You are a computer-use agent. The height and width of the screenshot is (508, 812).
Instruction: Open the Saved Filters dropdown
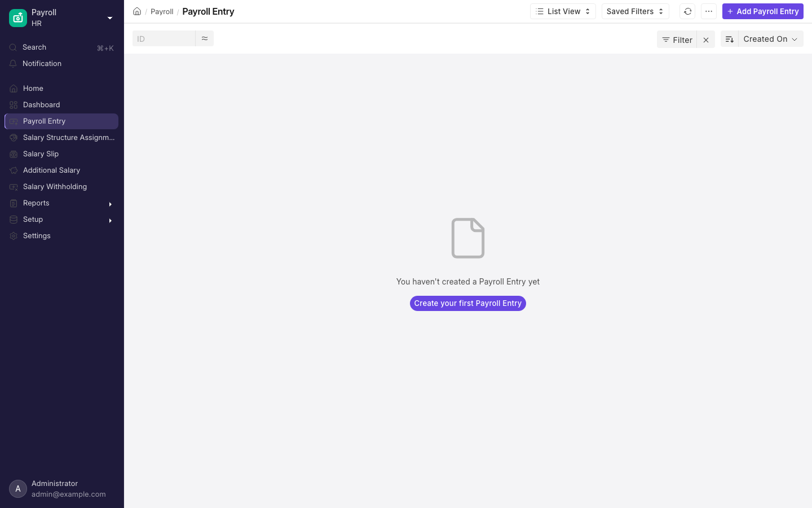tap(636, 11)
